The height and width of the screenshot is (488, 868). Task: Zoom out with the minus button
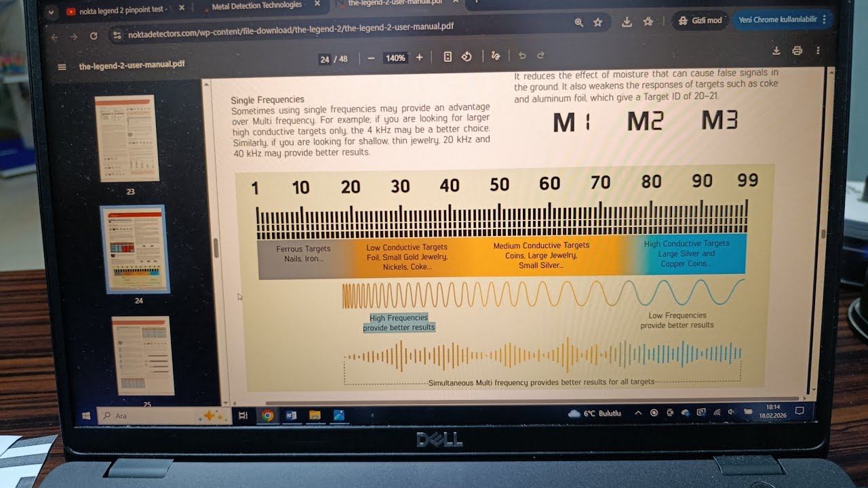(x=371, y=58)
